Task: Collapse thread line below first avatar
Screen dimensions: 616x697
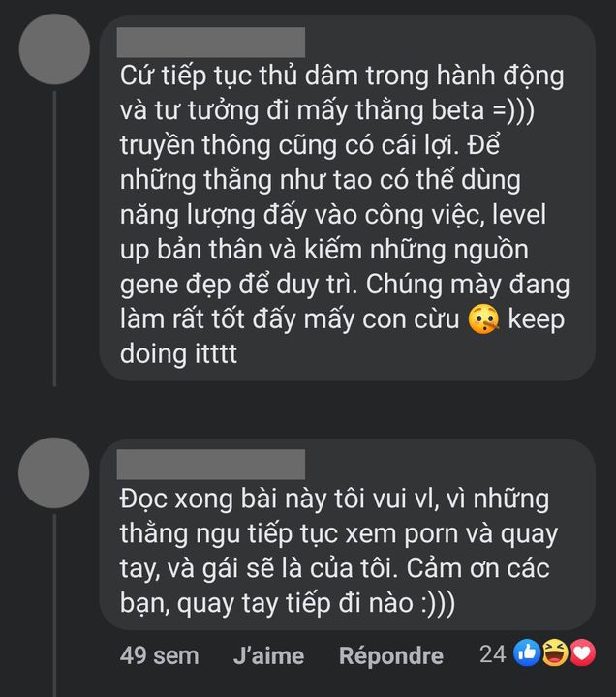Action: pyautogui.click(x=54, y=239)
